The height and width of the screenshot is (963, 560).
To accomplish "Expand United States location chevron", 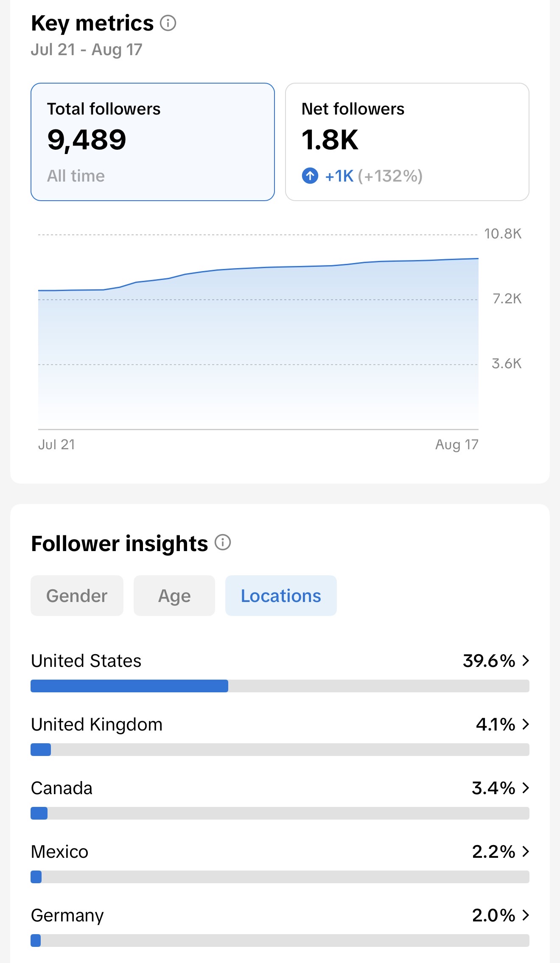I will coord(526,661).
